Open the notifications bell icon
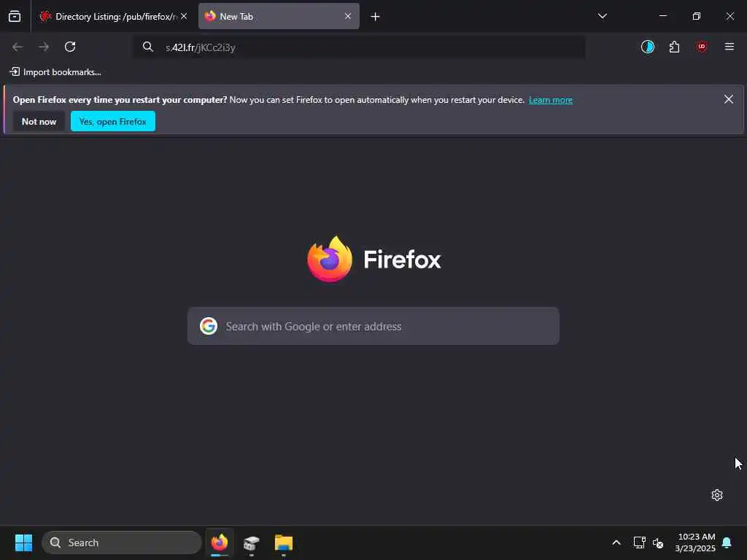The image size is (747, 560). [x=727, y=542]
